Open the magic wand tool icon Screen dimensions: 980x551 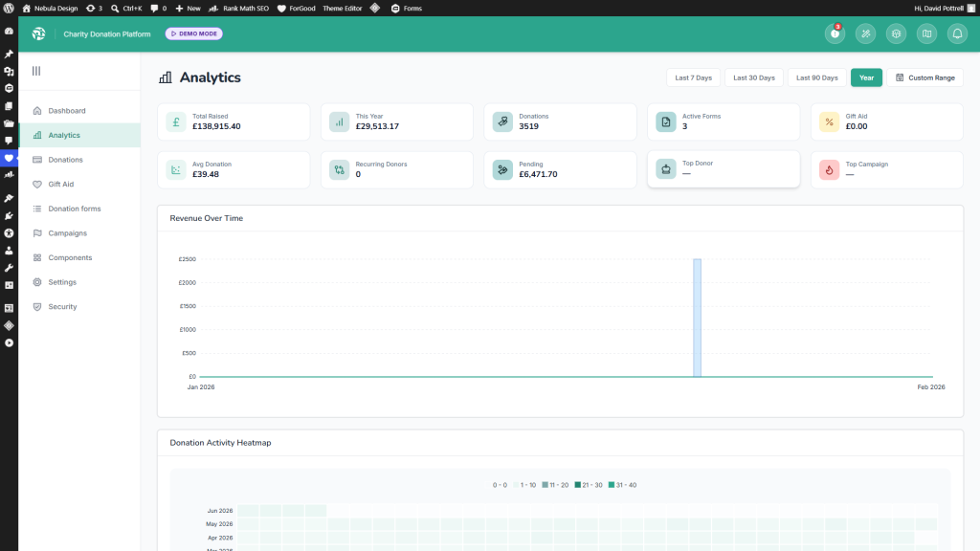point(865,33)
